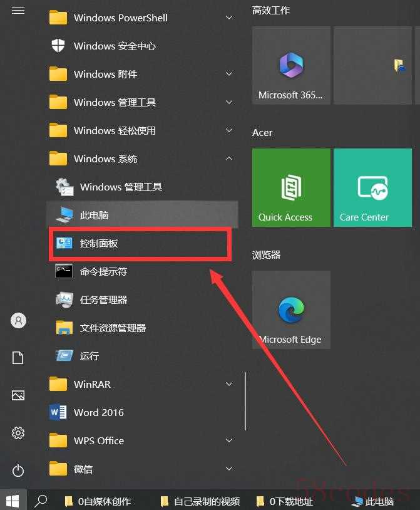Expand the WinRAR chevron
Image resolution: width=420 pixels, height=510 pixels.
[x=229, y=384]
